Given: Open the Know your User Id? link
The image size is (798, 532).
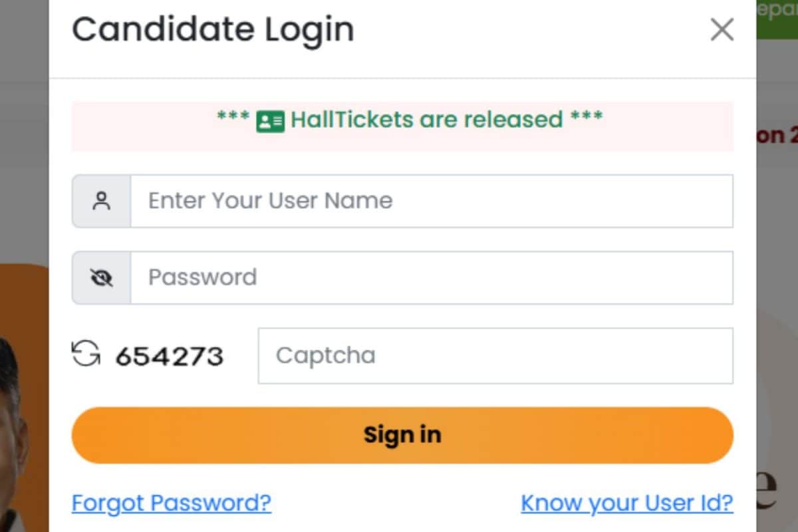Looking at the screenshot, I should pos(627,502).
